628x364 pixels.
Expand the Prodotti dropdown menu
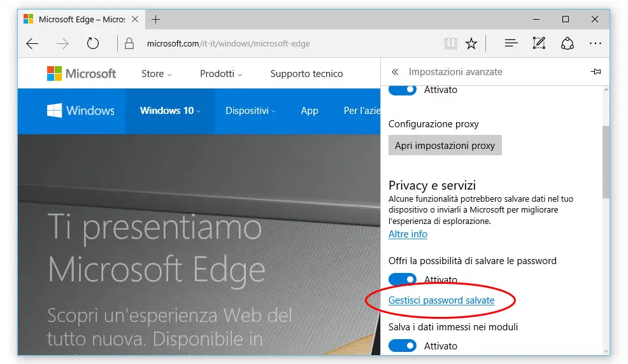tap(220, 74)
